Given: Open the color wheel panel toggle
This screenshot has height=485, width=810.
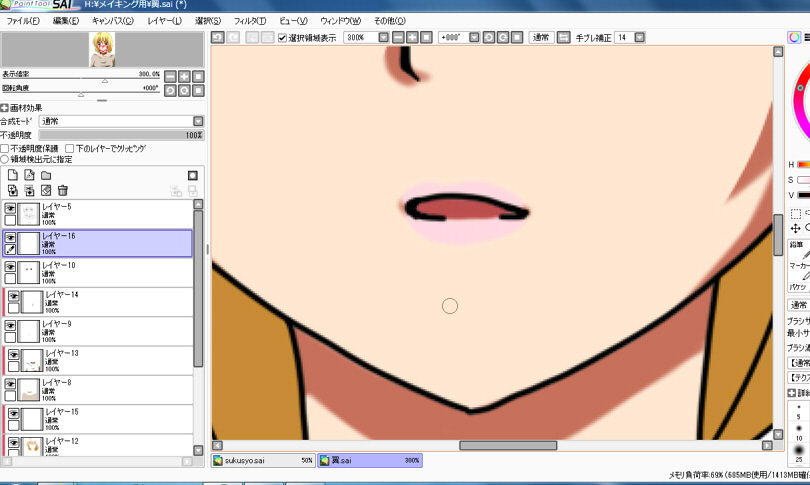Looking at the screenshot, I should pyautogui.click(x=794, y=37).
